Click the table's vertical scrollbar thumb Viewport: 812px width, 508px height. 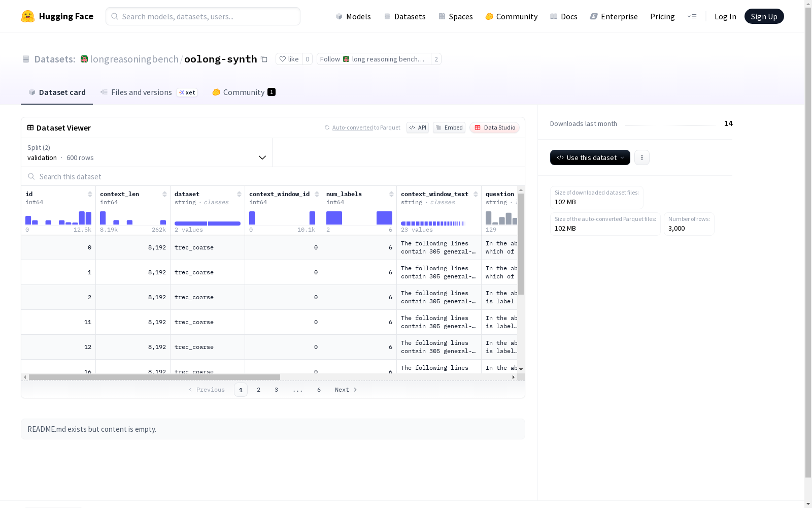point(521,244)
